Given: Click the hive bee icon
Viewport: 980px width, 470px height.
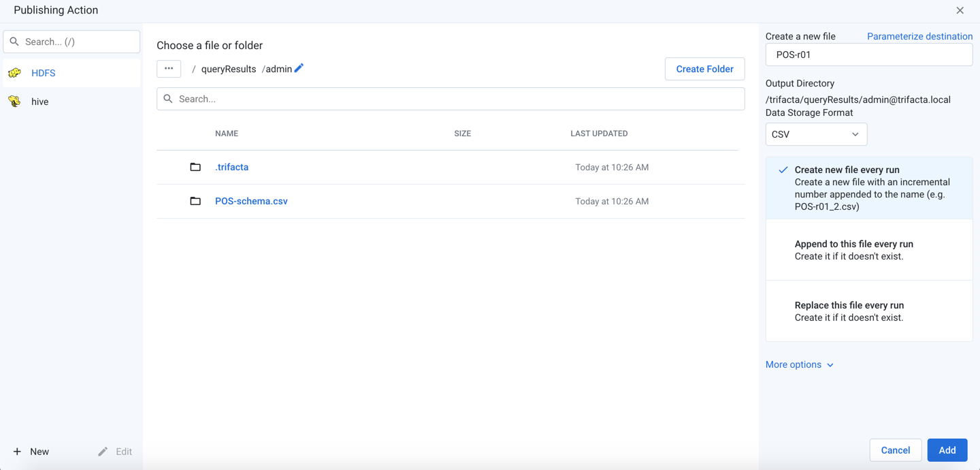Looking at the screenshot, I should [x=15, y=101].
